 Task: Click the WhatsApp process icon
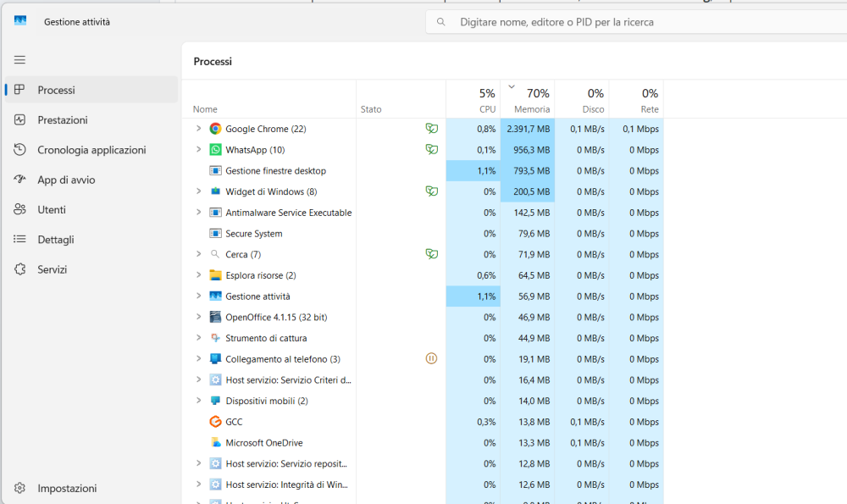215,150
